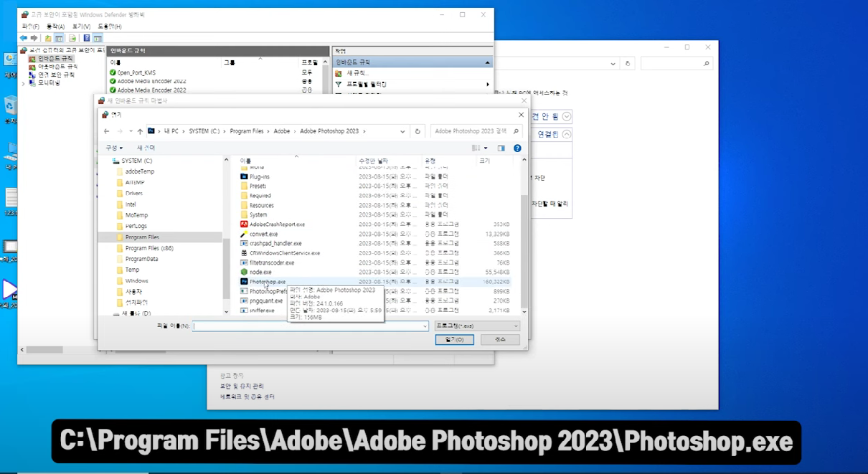Select 인바운드 규칙 in Firewall tree
The image size is (868, 474).
click(52, 58)
